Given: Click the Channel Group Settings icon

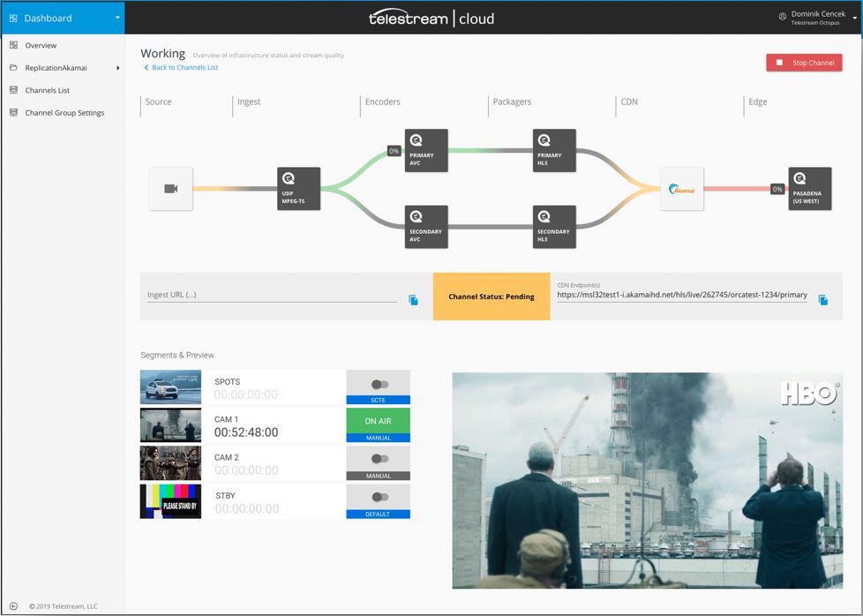Looking at the screenshot, I should (14, 112).
